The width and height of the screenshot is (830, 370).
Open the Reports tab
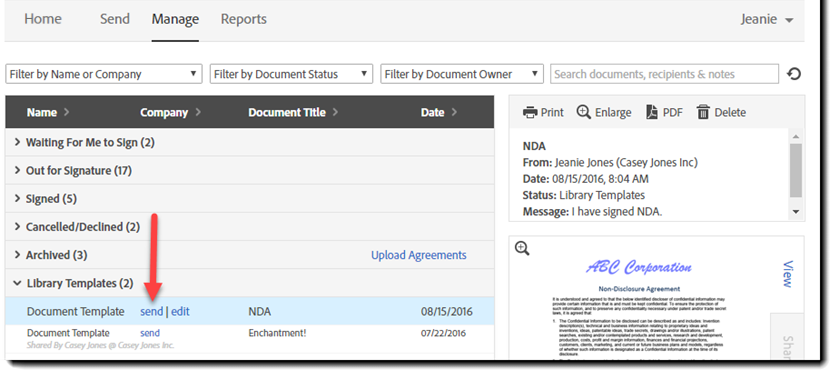(243, 19)
